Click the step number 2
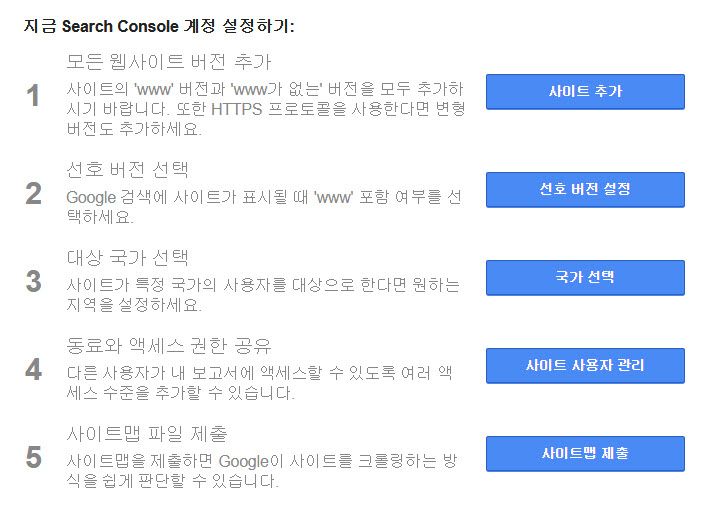Image resolution: width=713 pixels, height=514 pixels. [x=34, y=193]
